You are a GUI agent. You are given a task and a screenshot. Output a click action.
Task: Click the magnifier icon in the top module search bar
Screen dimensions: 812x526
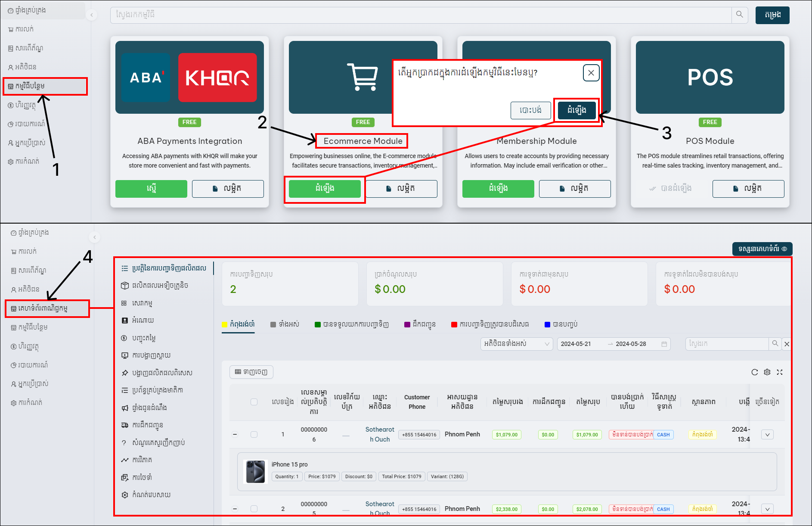tap(739, 15)
